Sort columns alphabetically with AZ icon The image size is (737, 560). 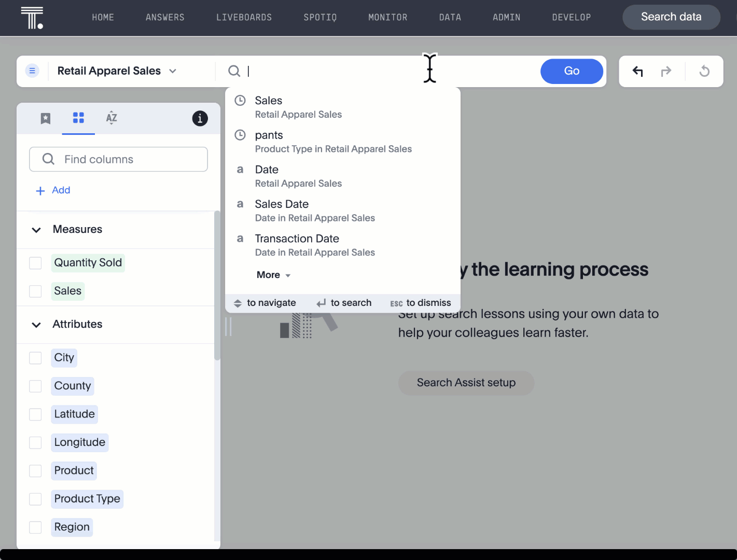point(112,118)
